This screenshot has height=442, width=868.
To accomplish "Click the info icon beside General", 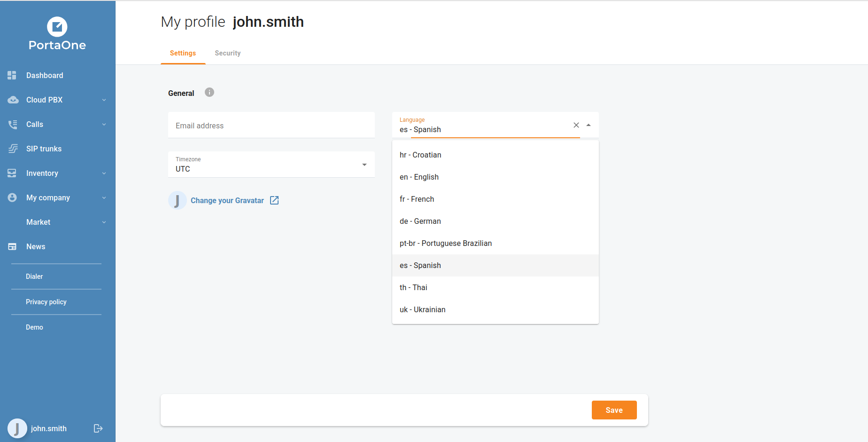I will (209, 93).
